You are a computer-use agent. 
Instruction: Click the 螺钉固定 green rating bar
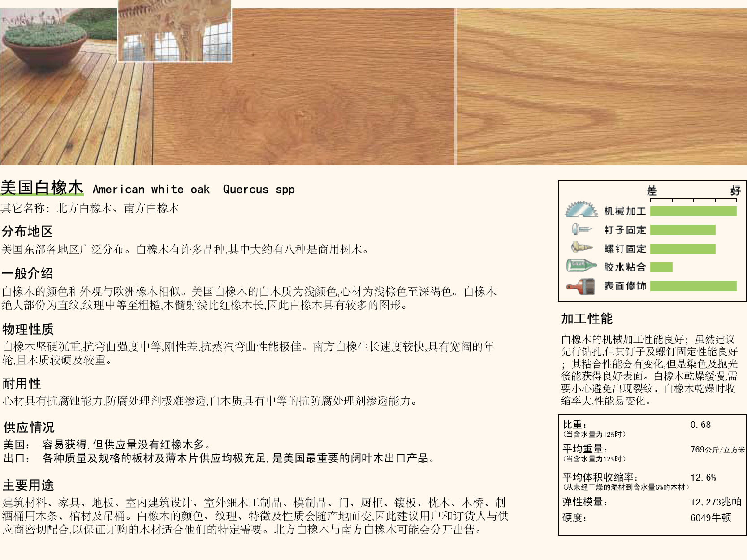682,249
